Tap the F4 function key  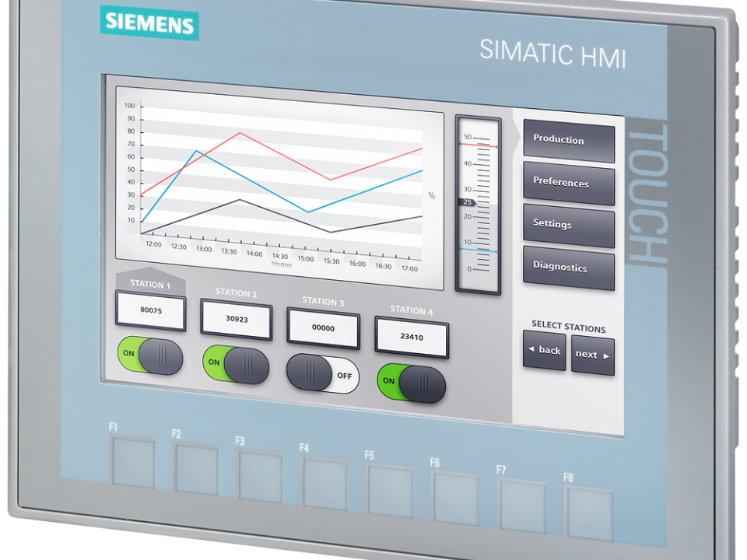coord(325,485)
